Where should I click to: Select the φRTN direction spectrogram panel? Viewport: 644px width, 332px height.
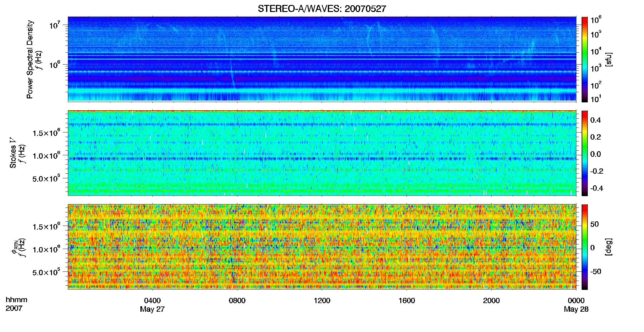[322, 247]
